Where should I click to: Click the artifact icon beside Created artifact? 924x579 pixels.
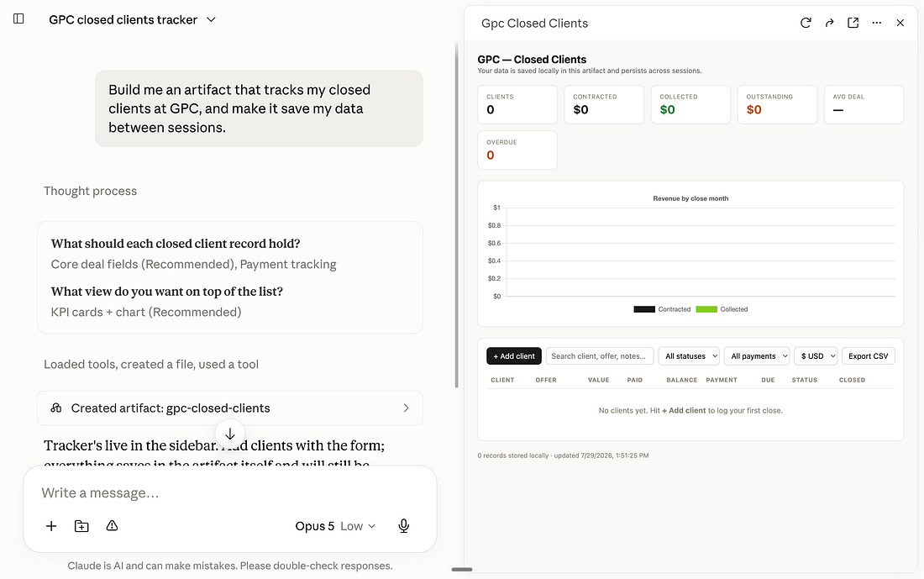[x=56, y=408]
